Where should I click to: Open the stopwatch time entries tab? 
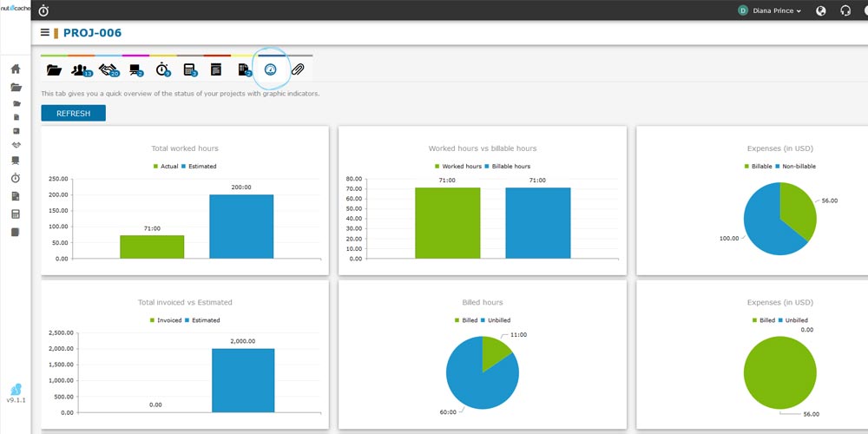(163, 69)
